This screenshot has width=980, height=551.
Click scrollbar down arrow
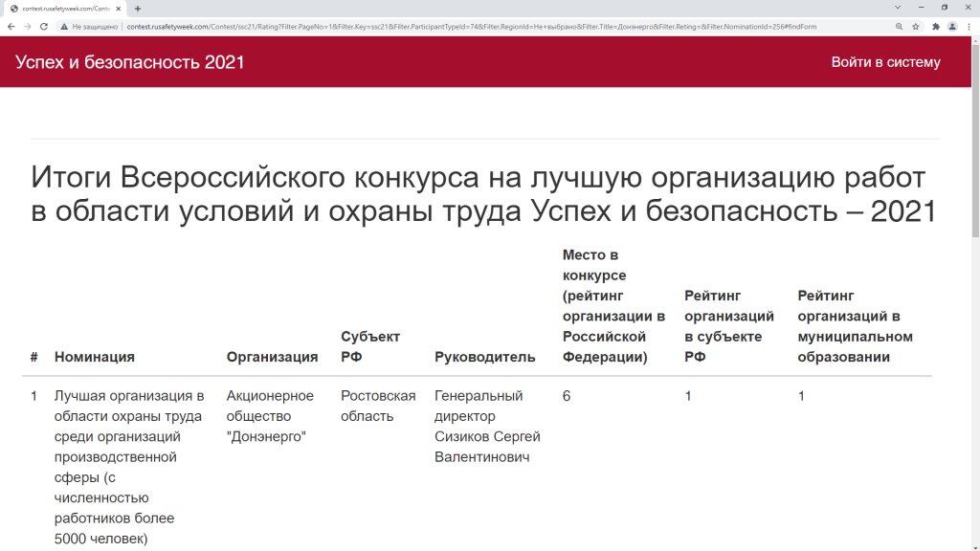coord(975,546)
